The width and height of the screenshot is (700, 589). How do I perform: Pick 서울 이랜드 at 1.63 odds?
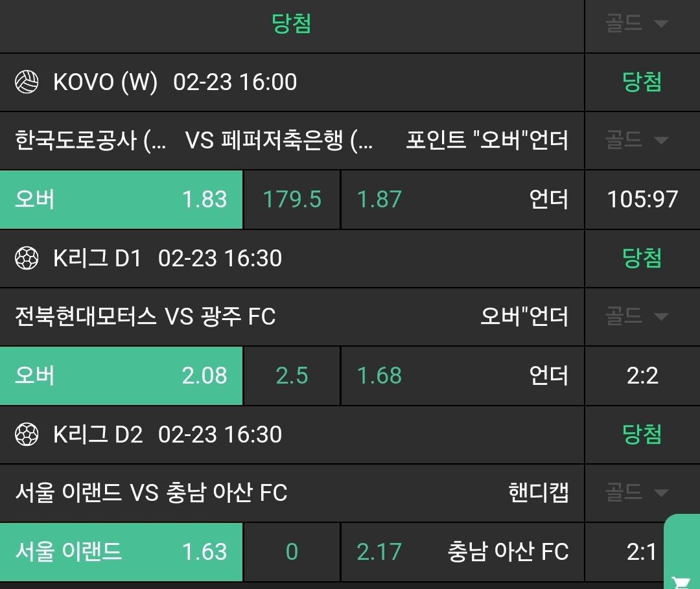tap(121, 552)
